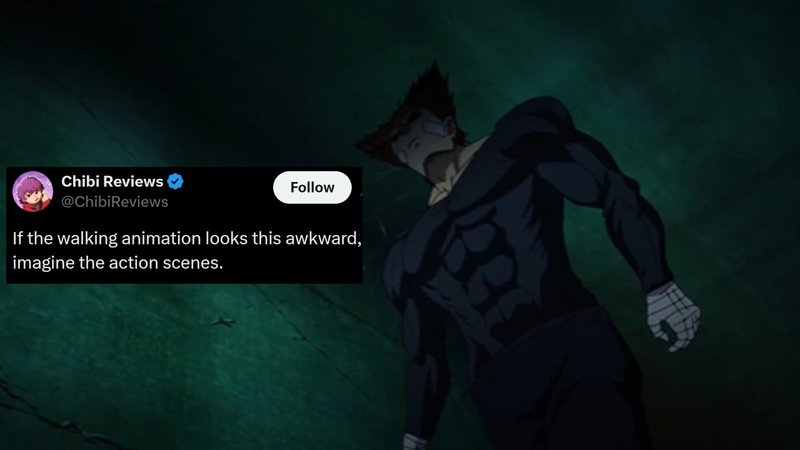The height and width of the screenshot is (450, 800).
Task: Follow the Chibi Reviews account
Action: click(312, 187)
